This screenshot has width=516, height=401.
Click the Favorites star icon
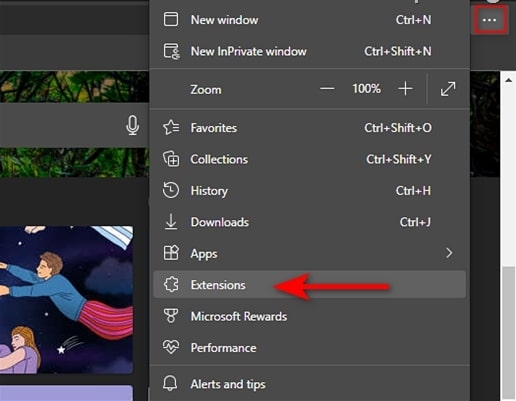[171, 127]
